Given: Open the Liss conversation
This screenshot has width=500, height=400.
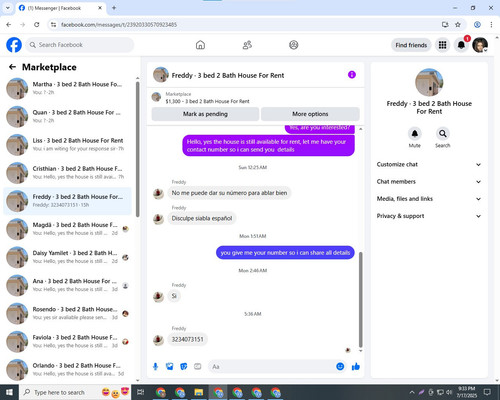Looking at the screenshot, I should tap(68, 144).
